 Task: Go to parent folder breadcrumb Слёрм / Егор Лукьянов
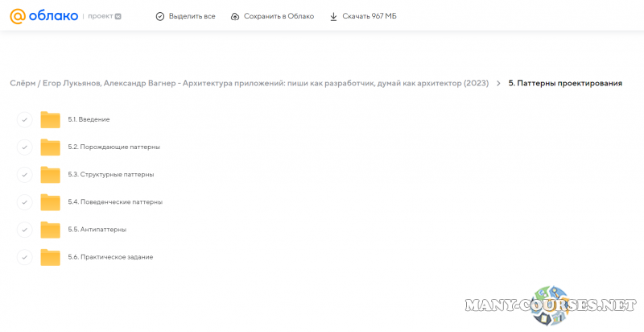point(249,83)
